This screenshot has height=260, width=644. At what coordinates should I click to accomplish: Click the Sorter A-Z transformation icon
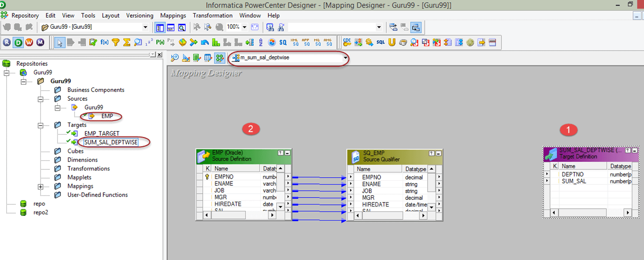click(x=260, y=42)
